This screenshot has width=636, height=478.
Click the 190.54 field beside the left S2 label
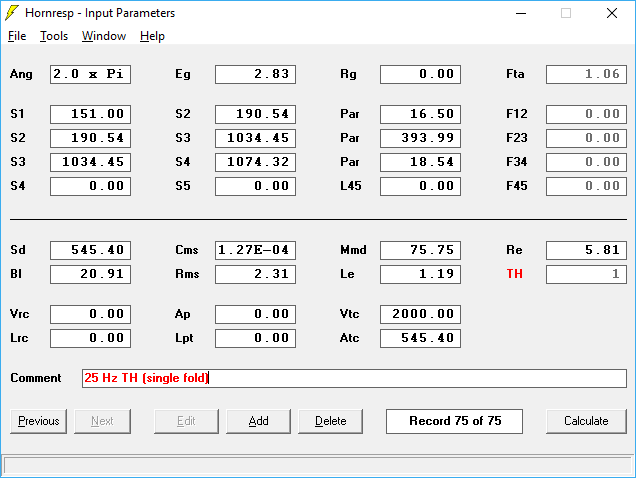click(x=90, y=138)
